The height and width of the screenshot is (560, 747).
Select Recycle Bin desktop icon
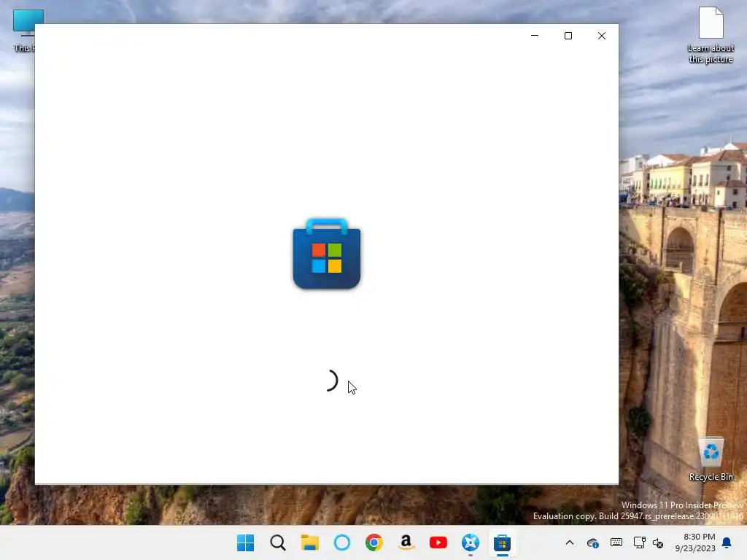pyautogui.click(x=711, y=459)
